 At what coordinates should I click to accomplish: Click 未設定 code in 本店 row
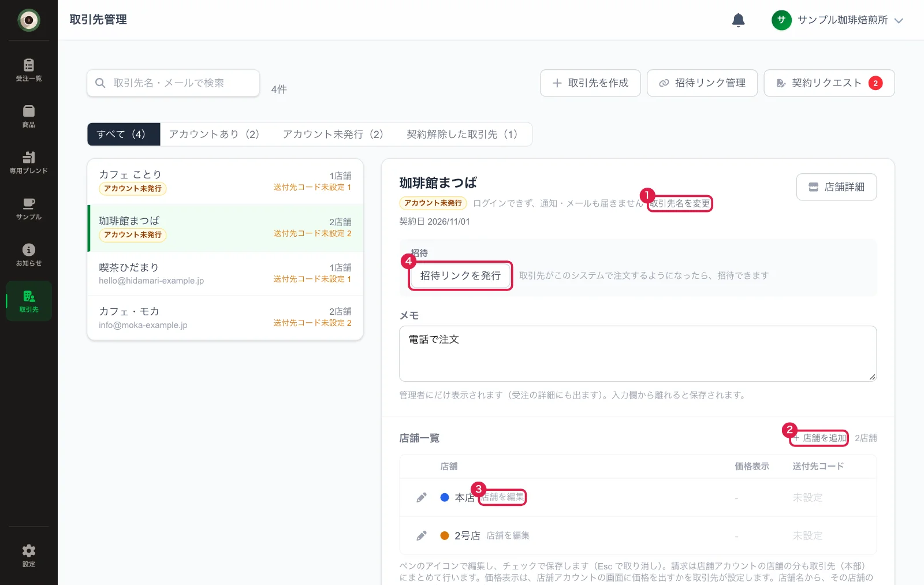pos(807,497)
